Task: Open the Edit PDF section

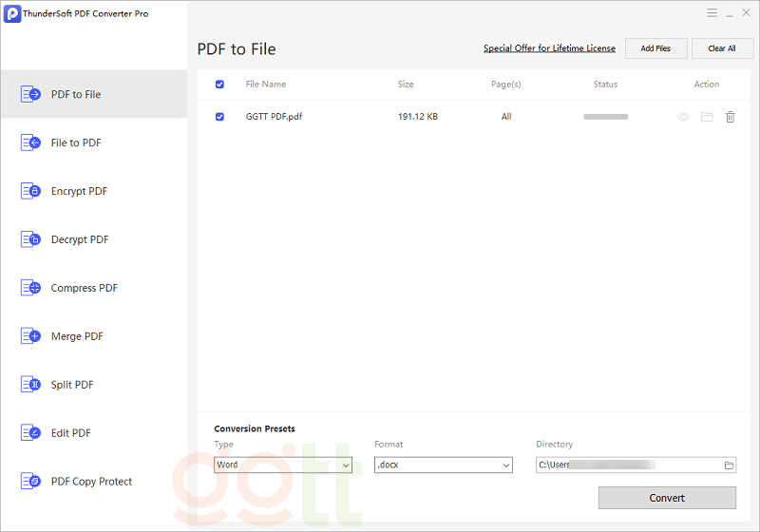Action: coord(71,433)
